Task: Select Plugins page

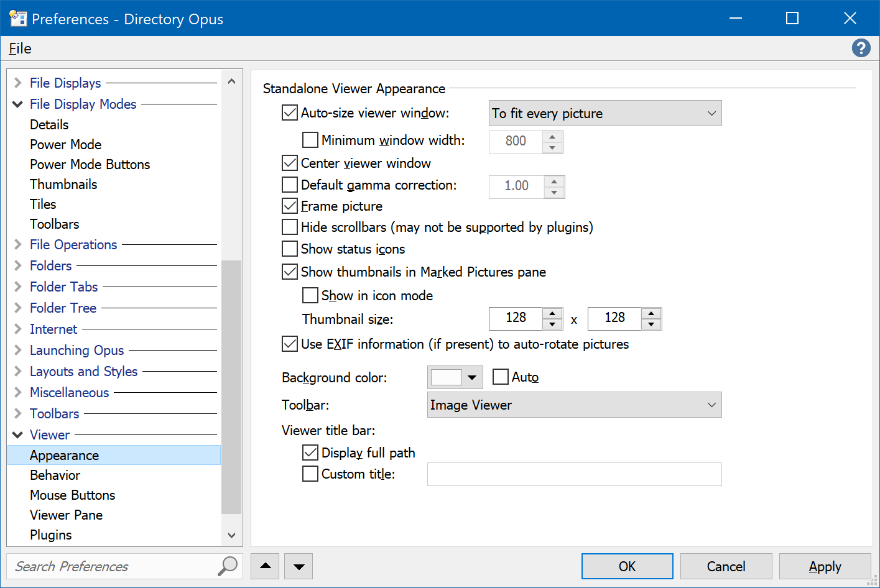Action: pyautogui.click(x=50, y=535)
